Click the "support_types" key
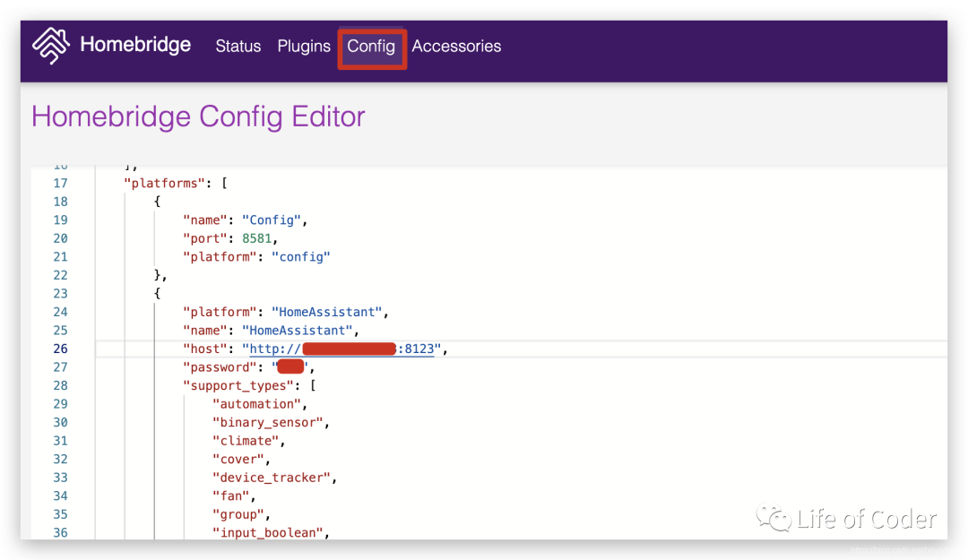Image resolution: width=968 pixels, height=560 pixels. coord(238,386)
